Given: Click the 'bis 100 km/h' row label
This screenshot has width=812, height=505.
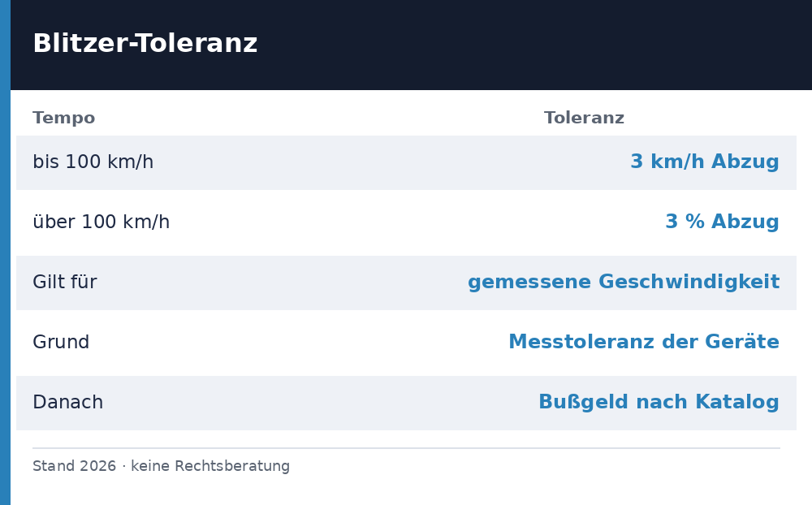Looking at the screenshot, I should 93,162.
